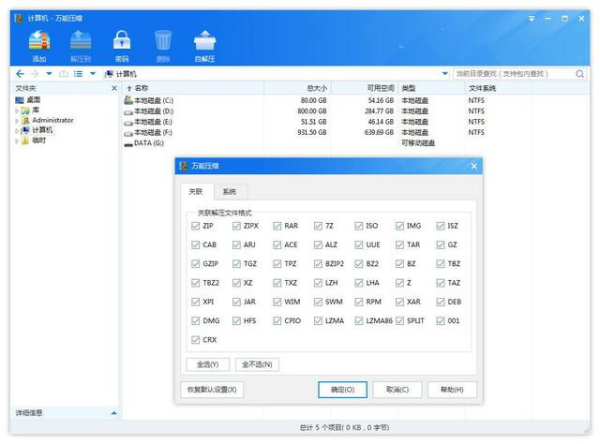Toggle the 001 format checkbox

point(440,321)
